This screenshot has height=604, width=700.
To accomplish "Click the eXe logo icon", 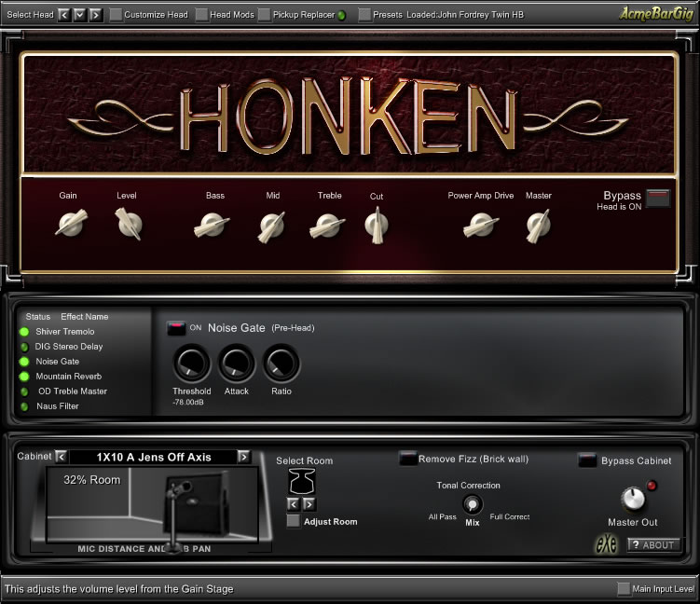I will click(606, 544).
